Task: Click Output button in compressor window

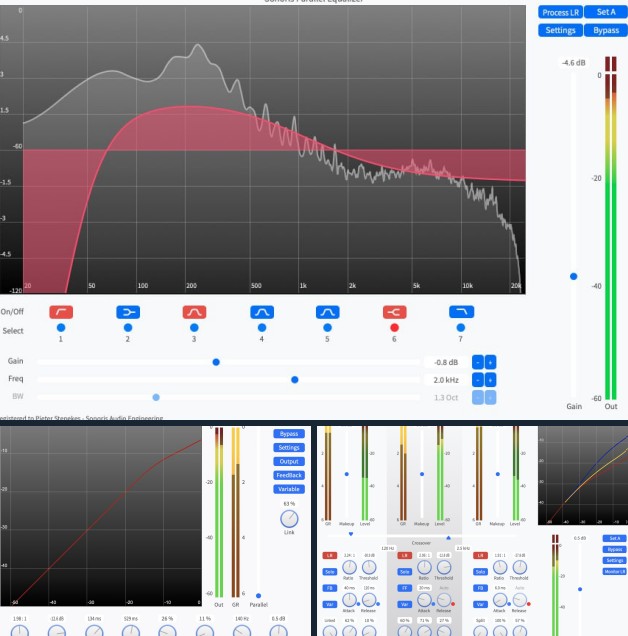Action: [x=289, y=461]
